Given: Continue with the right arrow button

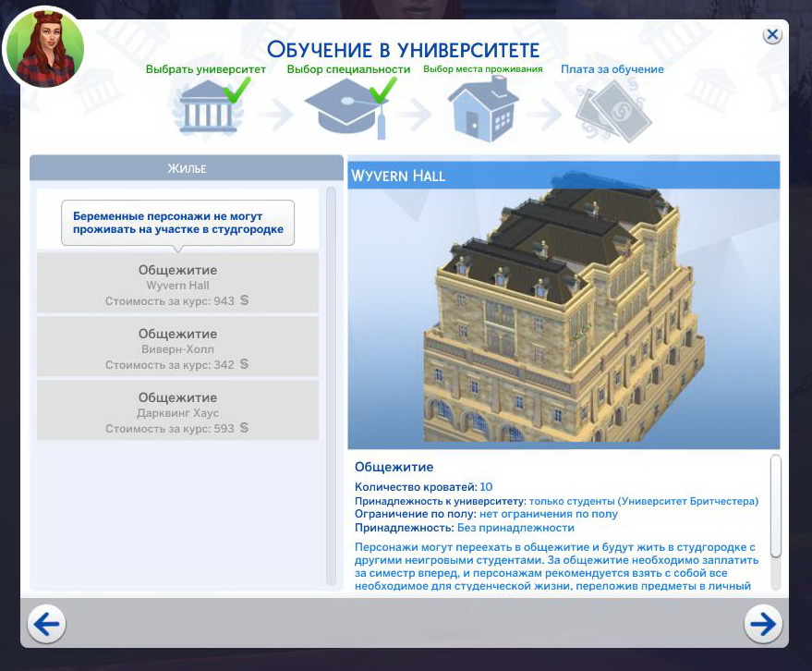Looking at the screenshot, I should pyautogui.click(x=763, y=624).
